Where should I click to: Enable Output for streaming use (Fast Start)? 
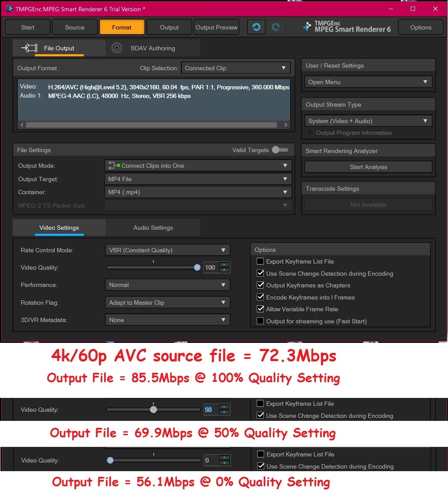(x=260, y=321)
